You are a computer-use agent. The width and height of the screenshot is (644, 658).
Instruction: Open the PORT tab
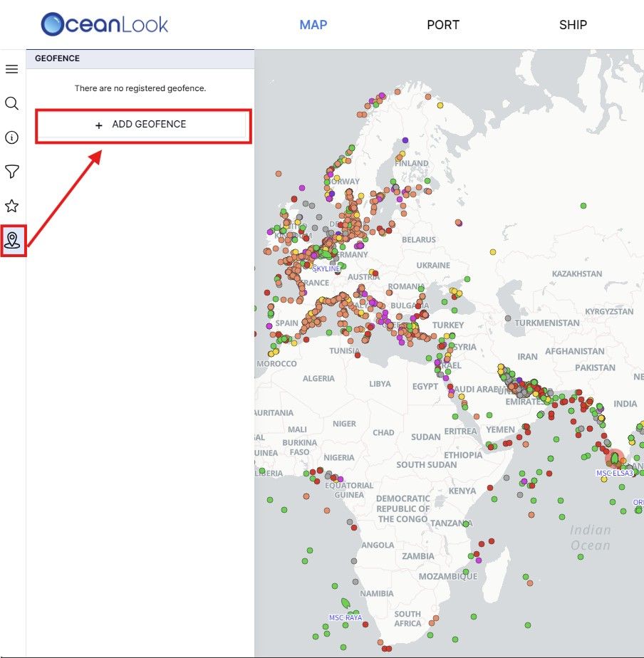pyautogui.click(x=442, y=25)
